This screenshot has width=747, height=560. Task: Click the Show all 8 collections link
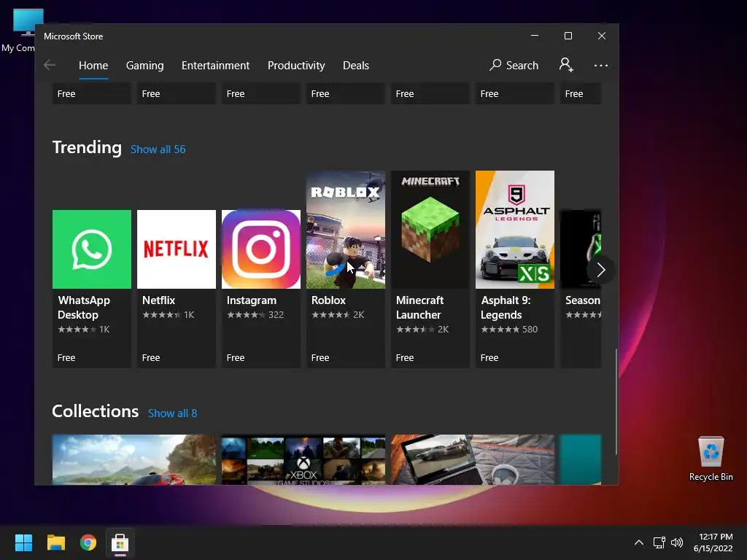(172, 413)
